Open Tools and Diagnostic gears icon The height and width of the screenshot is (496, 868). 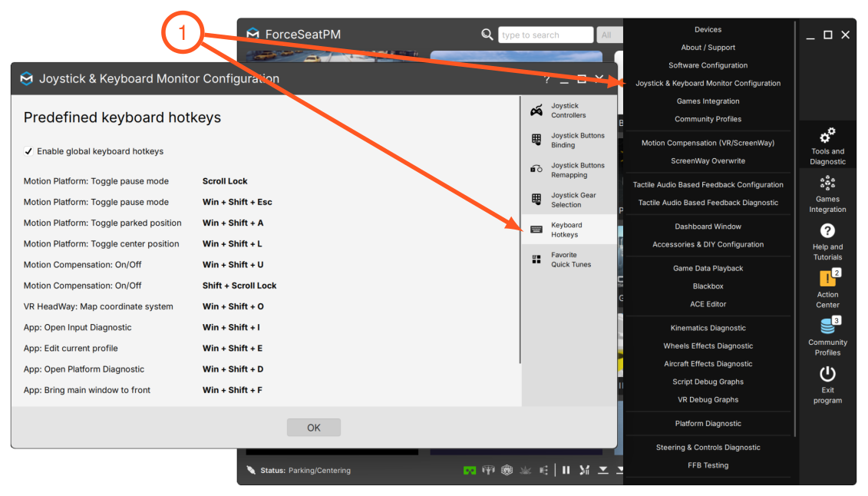[x=827, y=136]
